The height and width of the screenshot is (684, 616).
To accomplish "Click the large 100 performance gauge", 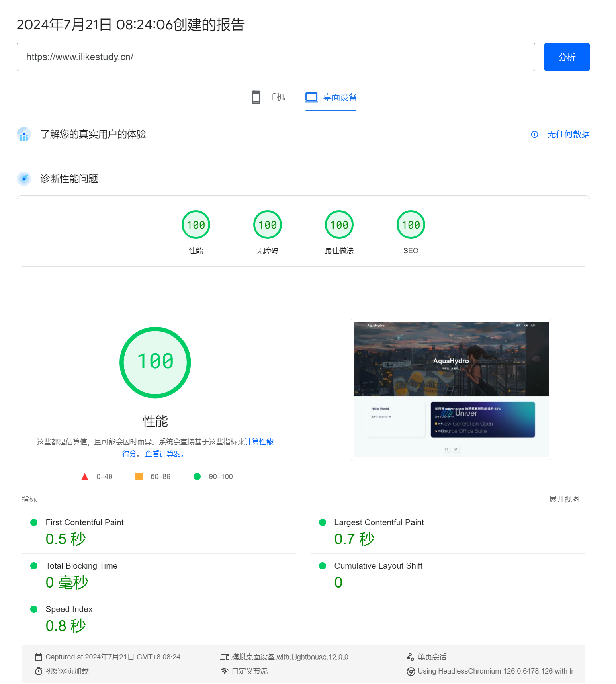I will tap(155, 362).
